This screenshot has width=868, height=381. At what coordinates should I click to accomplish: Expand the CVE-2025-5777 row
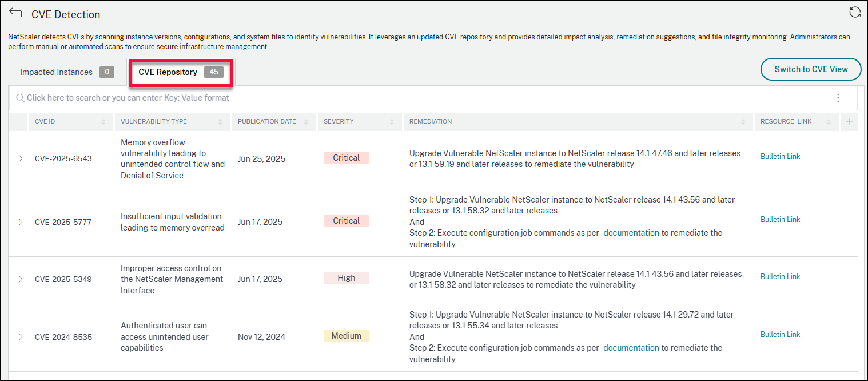click(21, 222)
